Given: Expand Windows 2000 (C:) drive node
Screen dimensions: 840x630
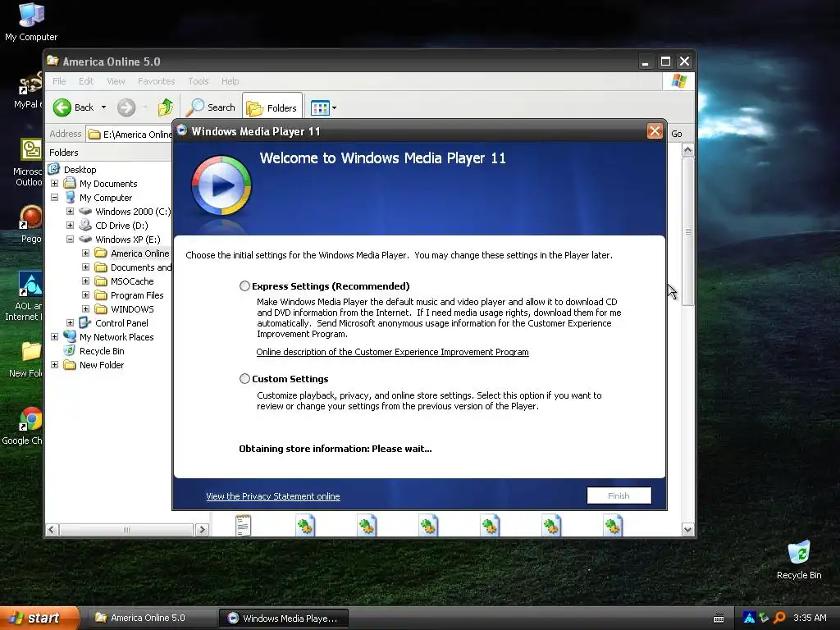Looking at the screenshot, I should pos(70,211).
